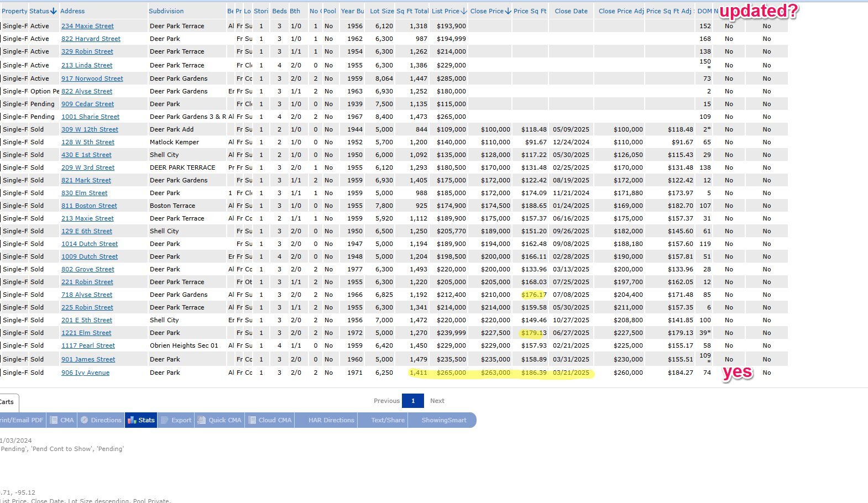
Task: Sort table by Subdivision column header
Action: coord(166,11)
